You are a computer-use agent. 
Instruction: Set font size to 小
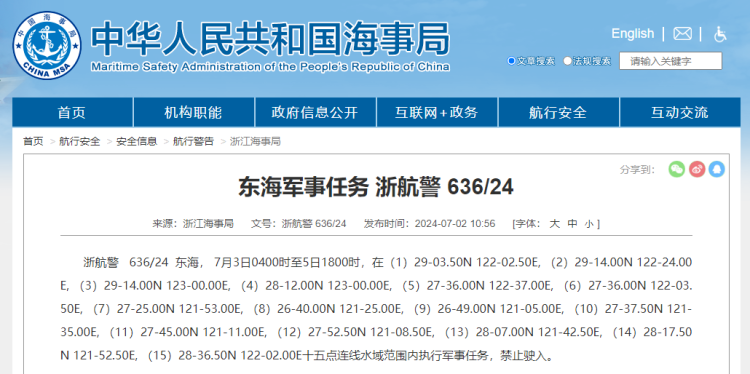tap(588, 223)
